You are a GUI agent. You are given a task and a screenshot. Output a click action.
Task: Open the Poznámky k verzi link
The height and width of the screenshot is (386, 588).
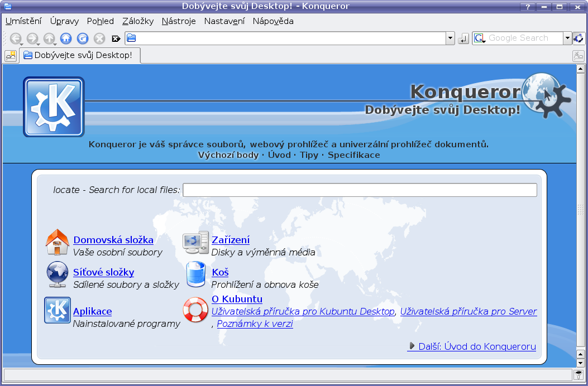[x=255, y=324]
